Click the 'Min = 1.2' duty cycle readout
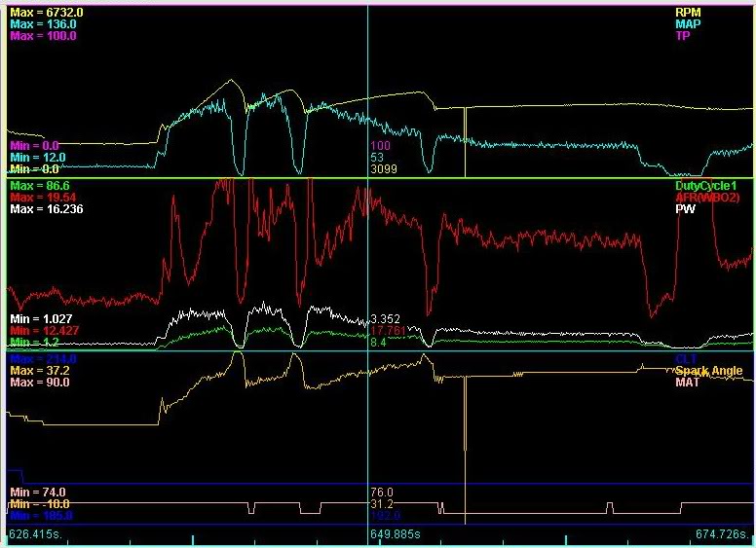This screenshot has height=548, width=756. coord(34,343)
